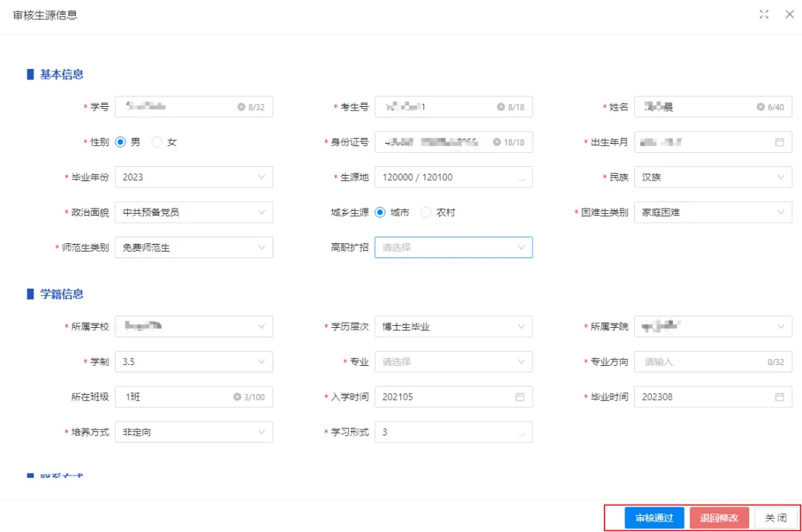Expand the 学历层次 dropdown
Image resolution: width=802 pixels, height=532 pixels.
pyautogui.click(x=453, y=326)
